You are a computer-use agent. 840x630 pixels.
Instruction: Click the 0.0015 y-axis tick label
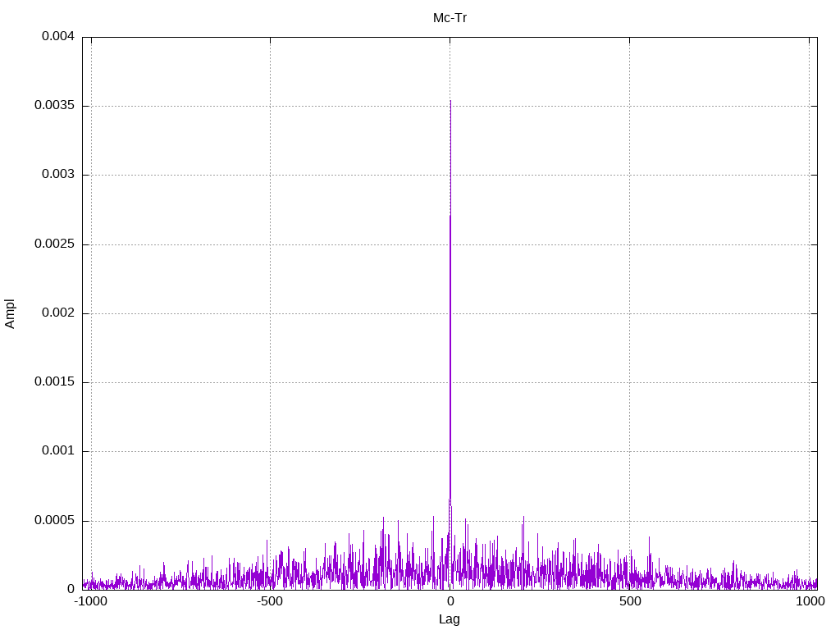coord(54,382)
